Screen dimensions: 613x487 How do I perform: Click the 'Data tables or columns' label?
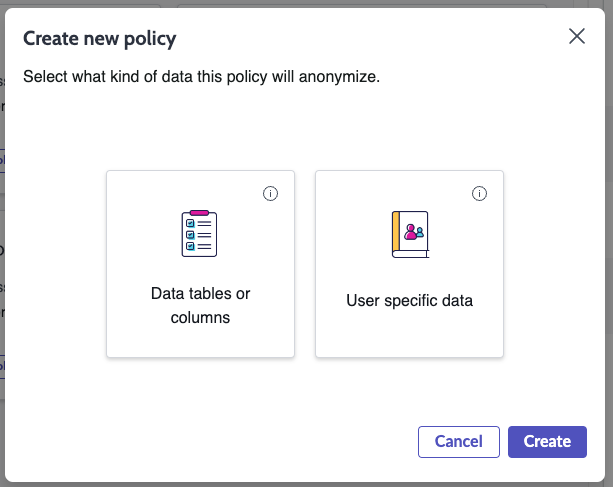pos(200,305)
